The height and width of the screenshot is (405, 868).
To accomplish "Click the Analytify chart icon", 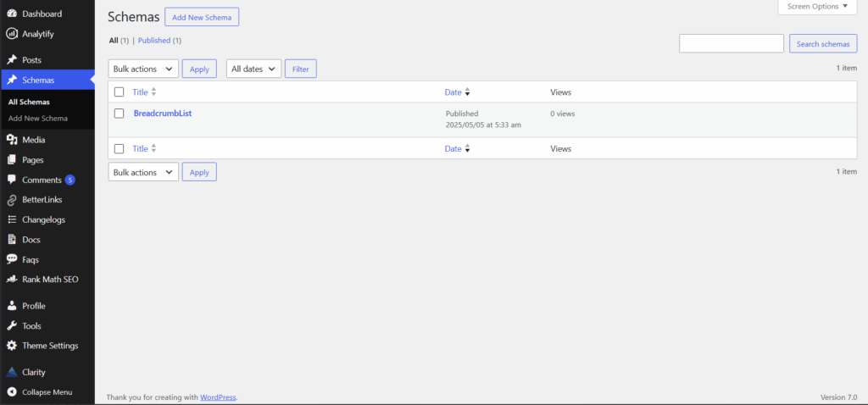I will pos(12,34).
